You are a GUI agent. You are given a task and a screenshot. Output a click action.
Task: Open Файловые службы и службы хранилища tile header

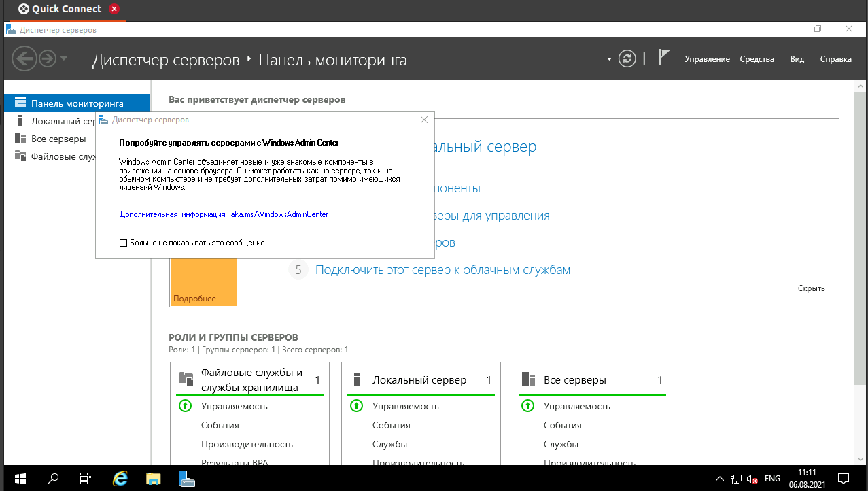pyautogui.click(x=251, y=380)
